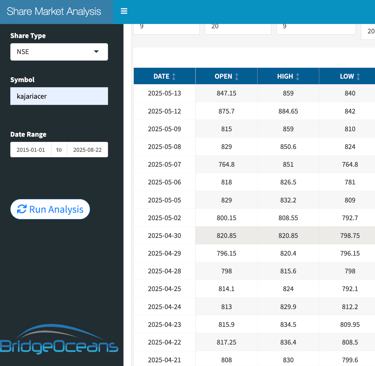This screenshot has width=375, height=366.
Task: Select the 2025-05-08 date cell
Action: (x=164, y=147)
